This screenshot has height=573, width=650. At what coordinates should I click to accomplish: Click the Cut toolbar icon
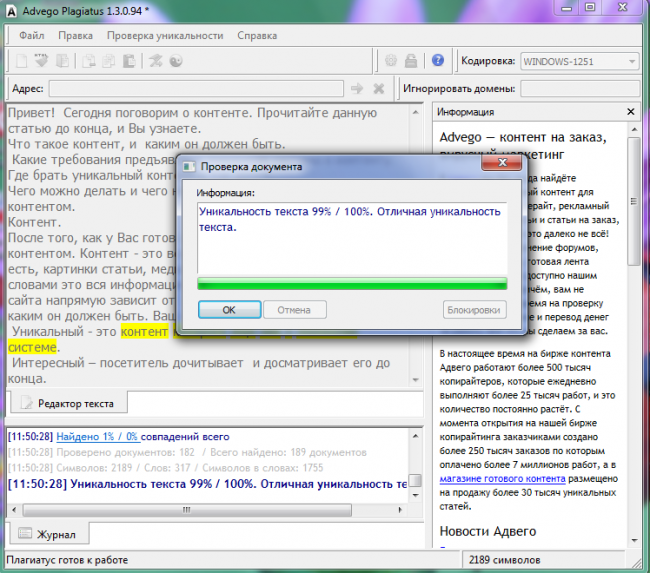89,61
